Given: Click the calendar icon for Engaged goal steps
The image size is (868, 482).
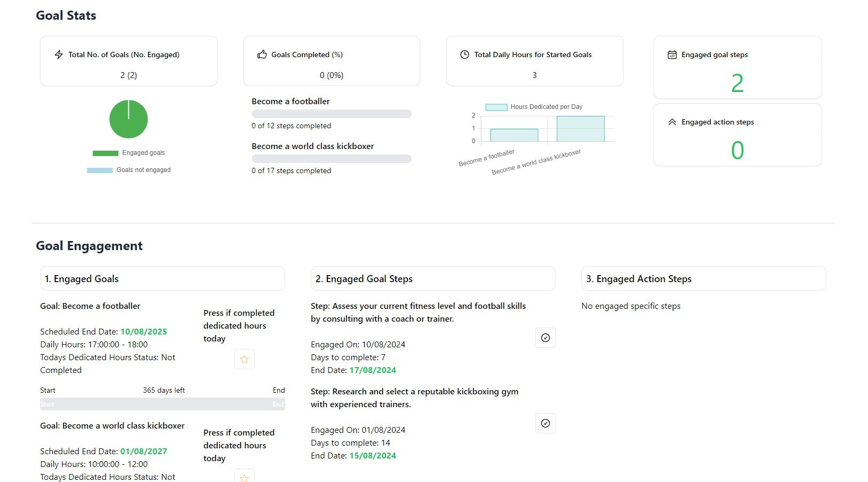Looking at the screenshot, I should [672, 55].
